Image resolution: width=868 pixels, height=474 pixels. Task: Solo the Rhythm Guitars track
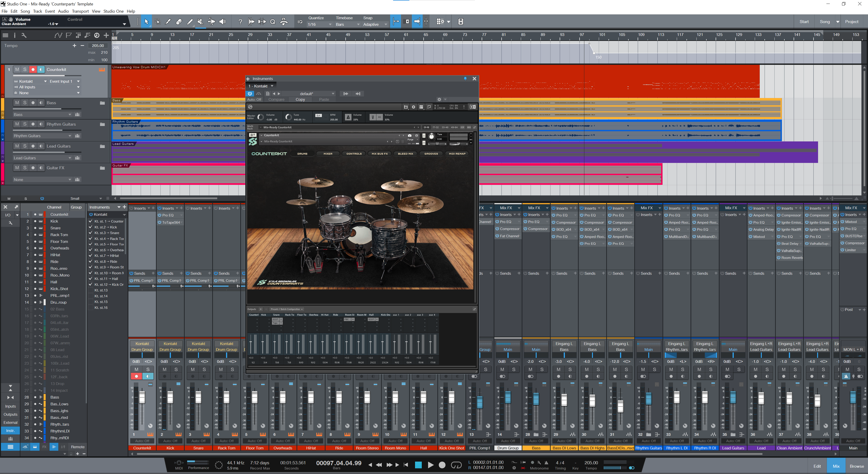(25, 124)
